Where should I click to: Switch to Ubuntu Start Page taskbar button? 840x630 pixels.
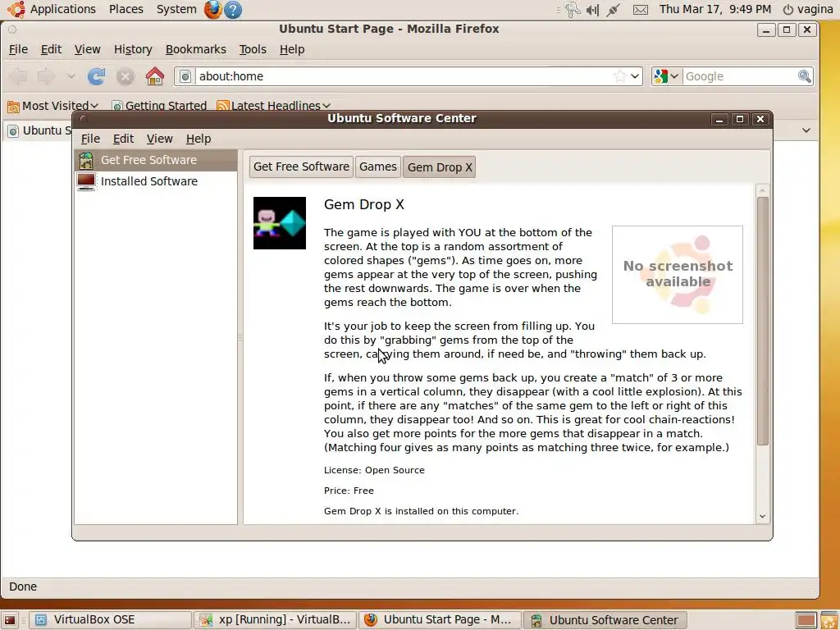(440, 620)
